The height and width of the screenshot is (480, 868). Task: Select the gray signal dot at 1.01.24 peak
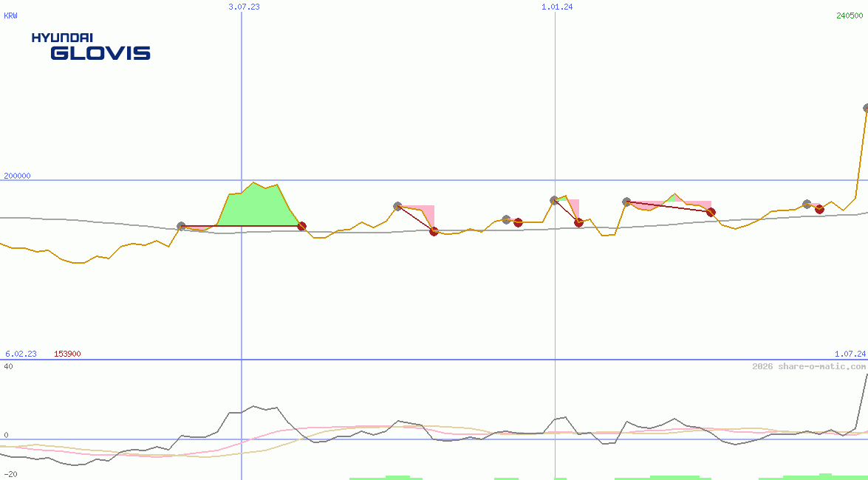tap(553, 198)
